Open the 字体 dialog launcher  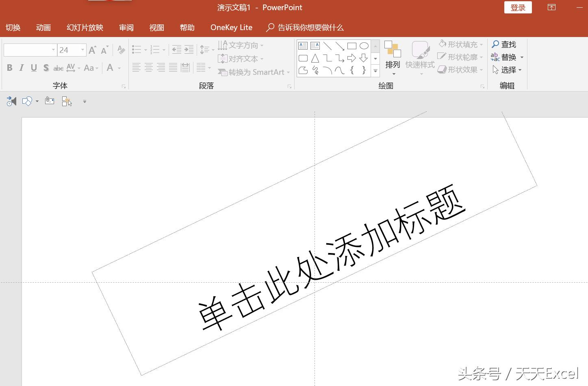point(124,86)
